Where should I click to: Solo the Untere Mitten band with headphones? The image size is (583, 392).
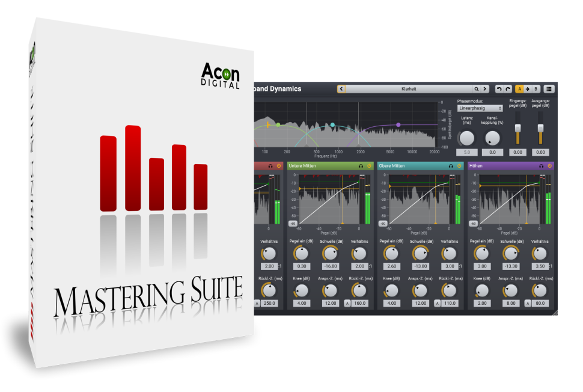(361, 166)
